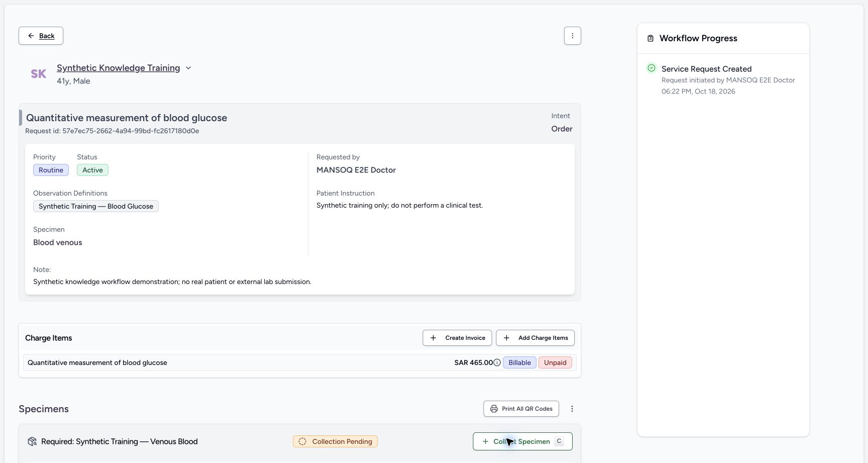
Task: Click the Order intent value
Action: tap(562, 129)
